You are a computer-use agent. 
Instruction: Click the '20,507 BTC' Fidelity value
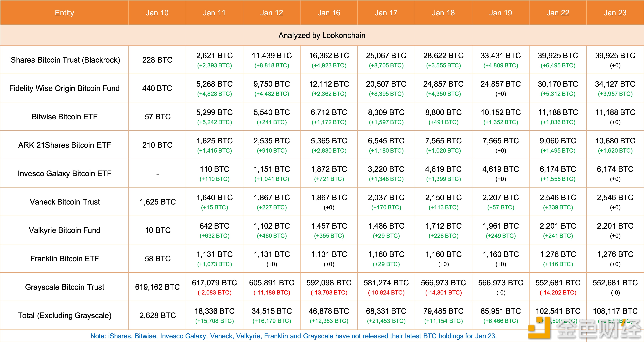(386, 84)
